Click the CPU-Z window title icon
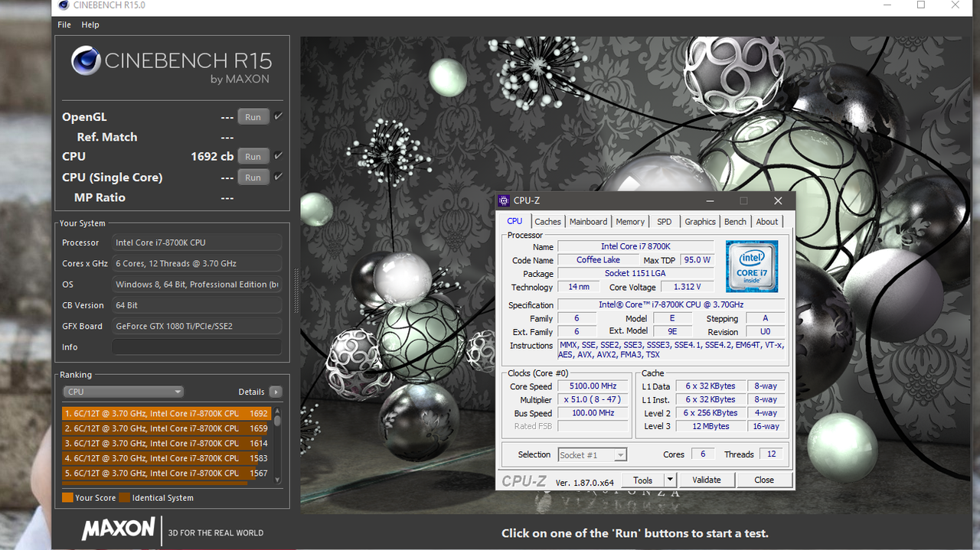Screen dimensions: 980x550 504,200
